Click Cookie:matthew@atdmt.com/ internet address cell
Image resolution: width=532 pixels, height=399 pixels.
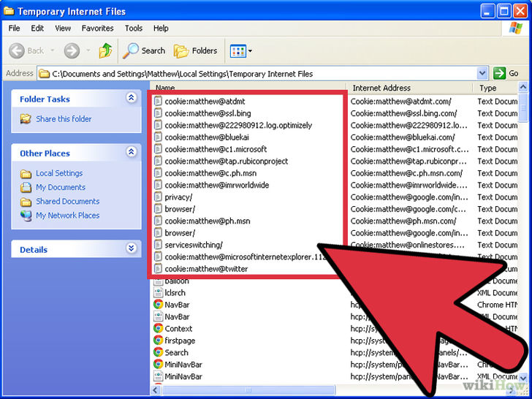(x=400, y=102)
